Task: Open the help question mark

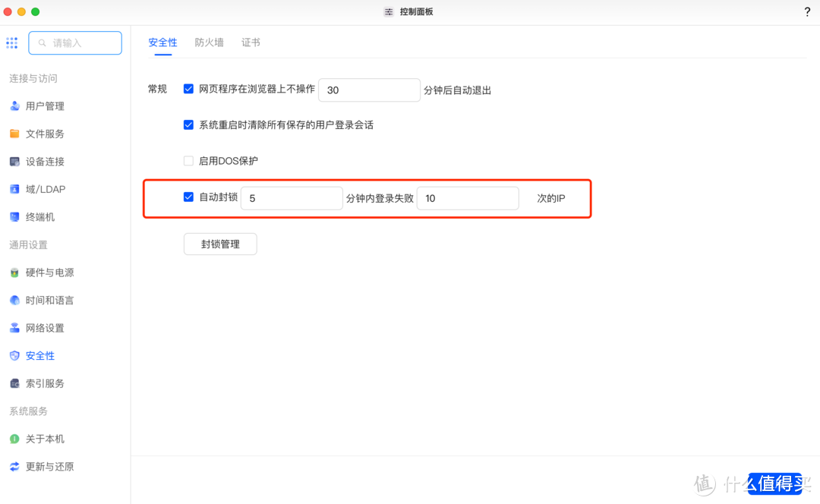Action: pyautogui.click(x=807, y=11)
